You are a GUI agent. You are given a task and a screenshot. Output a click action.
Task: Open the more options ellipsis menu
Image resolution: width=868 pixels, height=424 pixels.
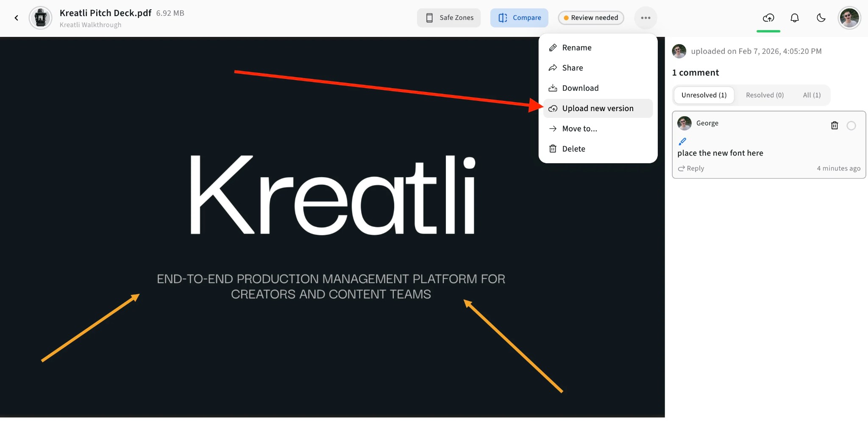point(645,18)
